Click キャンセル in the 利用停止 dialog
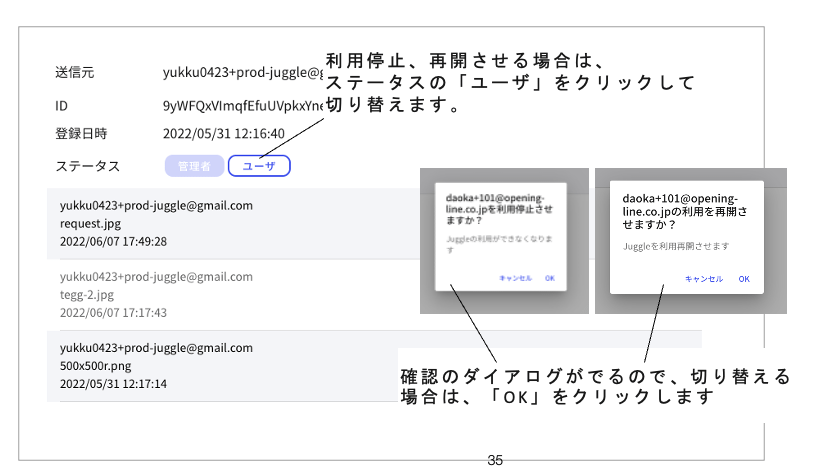Viewport: 824px width, 471px height. point(514,278)
